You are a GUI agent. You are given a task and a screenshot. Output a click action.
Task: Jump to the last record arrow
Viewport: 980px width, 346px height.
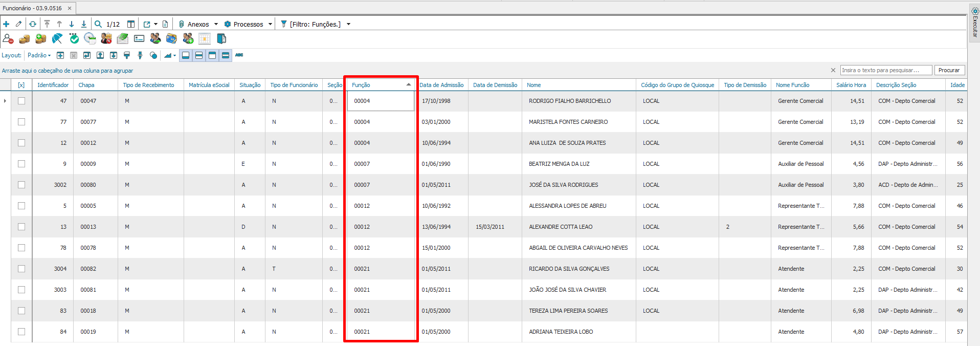(84, 24)
